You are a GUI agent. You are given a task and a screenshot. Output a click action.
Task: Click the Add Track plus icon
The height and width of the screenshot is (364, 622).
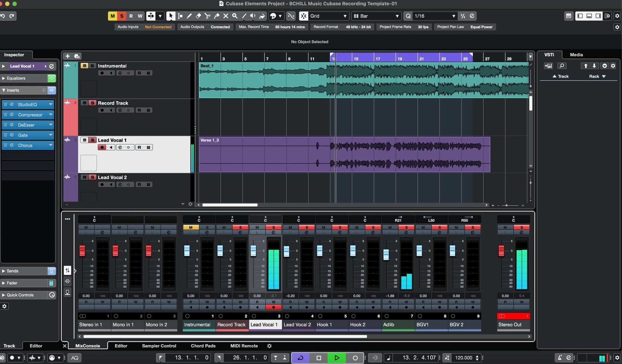pos(67,56)
